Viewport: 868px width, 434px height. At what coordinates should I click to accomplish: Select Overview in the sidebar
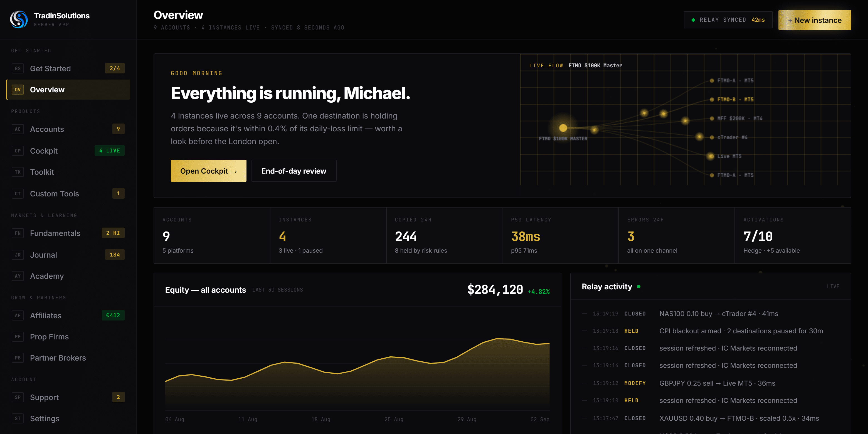coord(68,90)
